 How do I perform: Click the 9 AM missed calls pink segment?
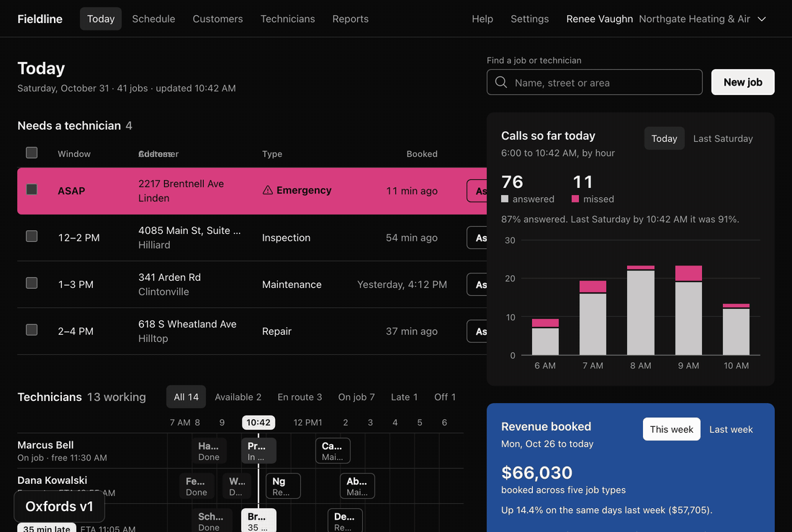point(688,273)
